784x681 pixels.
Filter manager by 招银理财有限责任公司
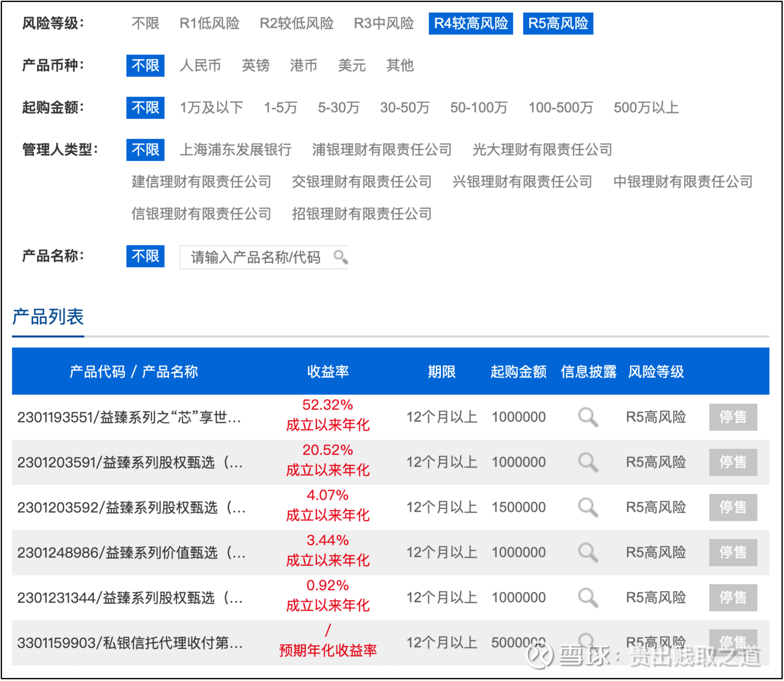pos(361,214)
